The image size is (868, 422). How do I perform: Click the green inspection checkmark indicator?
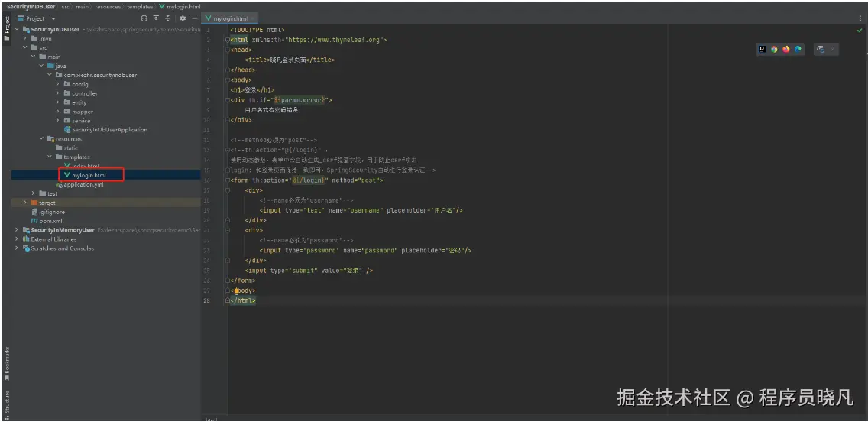click(x=860, y=29)
